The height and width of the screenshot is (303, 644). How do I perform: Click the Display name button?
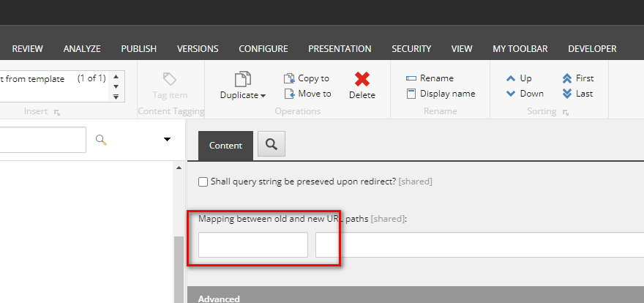pos(441,94)
